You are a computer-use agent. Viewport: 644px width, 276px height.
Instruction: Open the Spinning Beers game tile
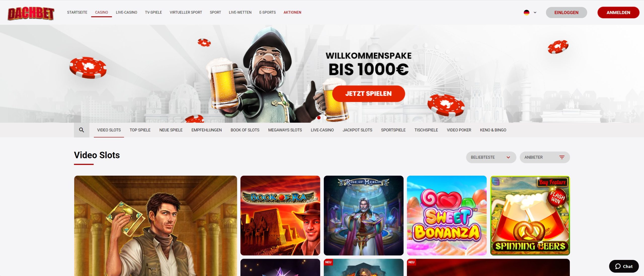click(530, 215)
